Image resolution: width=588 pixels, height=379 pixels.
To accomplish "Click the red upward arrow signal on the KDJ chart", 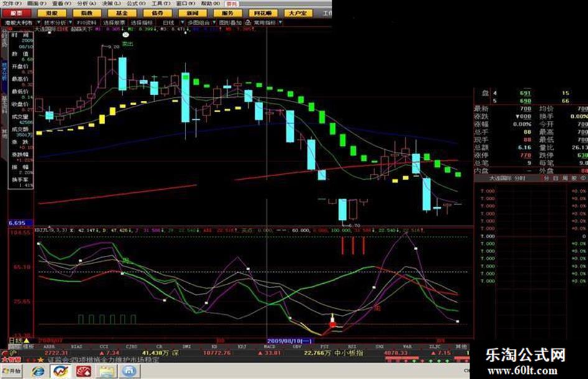I will (332, 321).
